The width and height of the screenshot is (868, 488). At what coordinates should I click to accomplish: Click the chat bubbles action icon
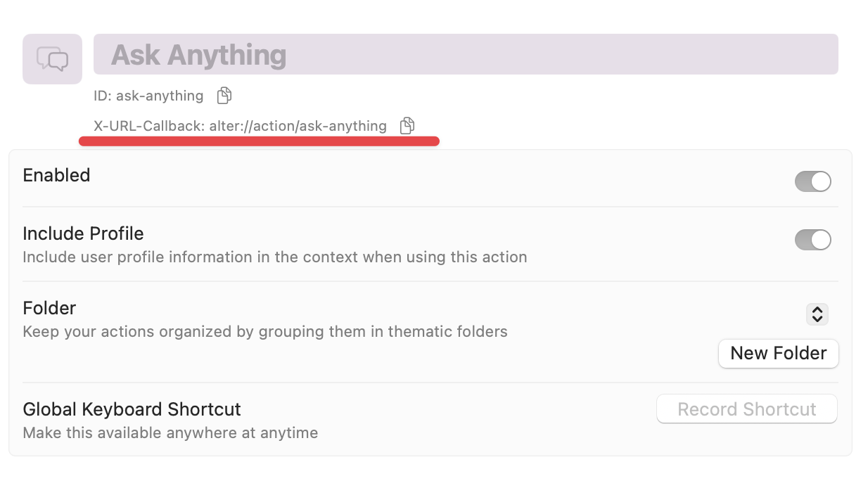click(53, 59)
